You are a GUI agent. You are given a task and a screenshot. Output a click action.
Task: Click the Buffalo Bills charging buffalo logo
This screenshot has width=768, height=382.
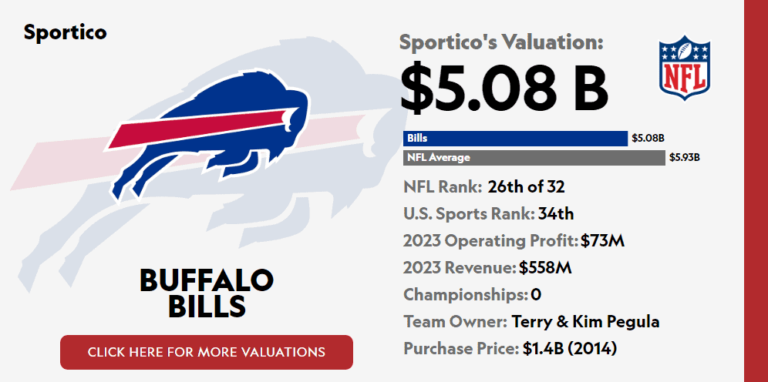[208, 136]
